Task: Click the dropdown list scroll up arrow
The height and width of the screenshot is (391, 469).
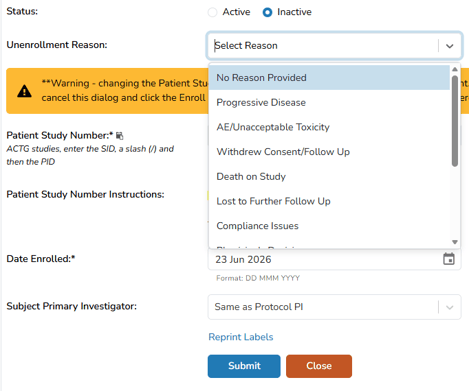Action: click(x=455, y=69)
